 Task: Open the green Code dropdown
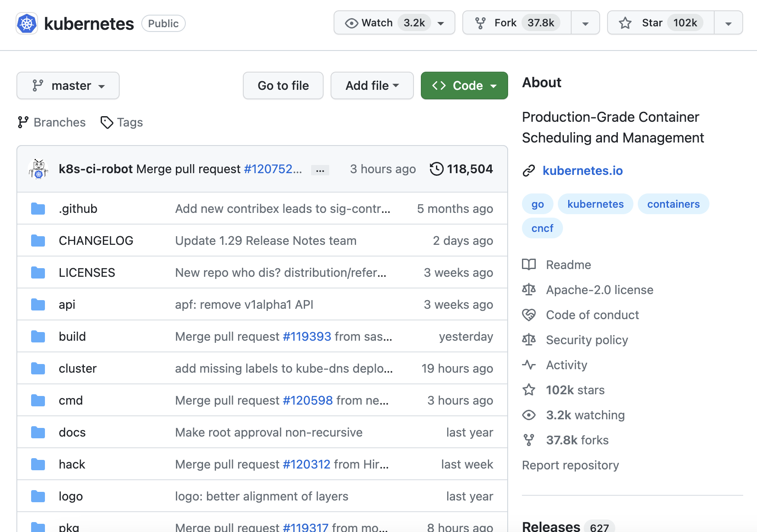click(464, 85)
